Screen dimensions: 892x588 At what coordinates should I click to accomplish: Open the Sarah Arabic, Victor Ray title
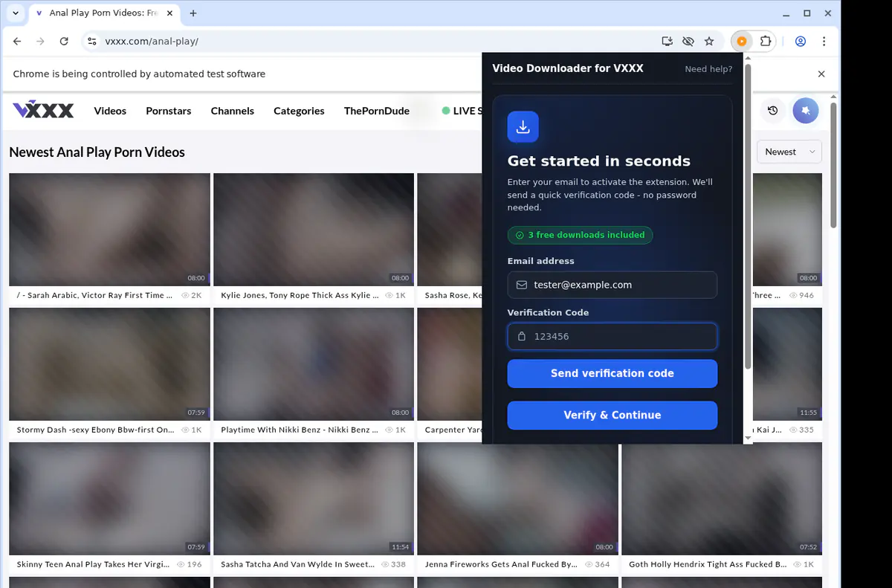point(94,296)
